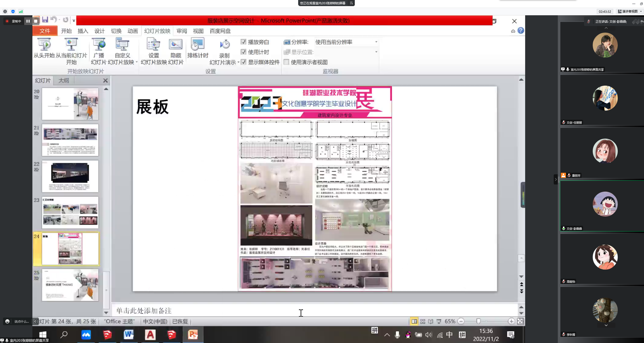Open PowerPoint Help question mark icon
644x343 pixels.
(521, 31)
